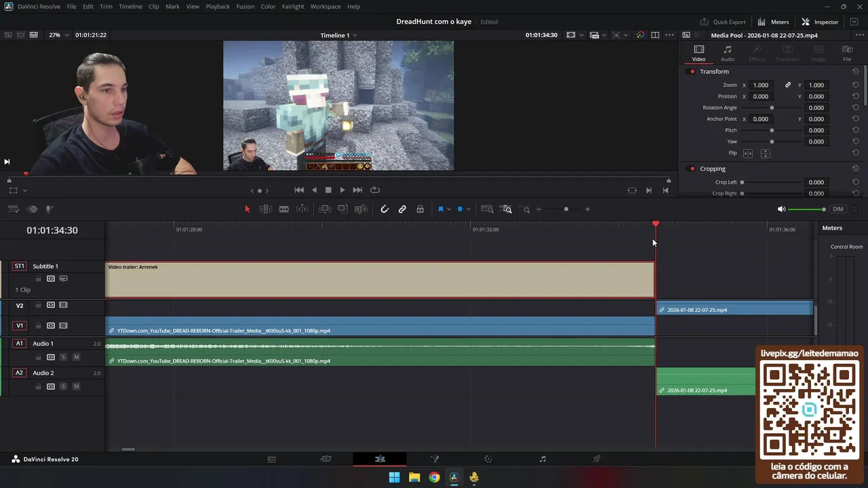Select the arrow Selection mode tool

coord(247,209)
